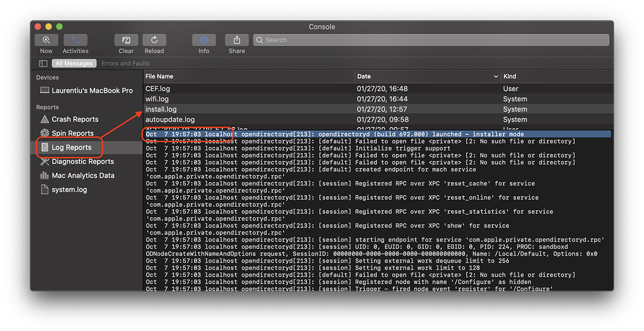Click the File Name column header

(x=159, y=76)
